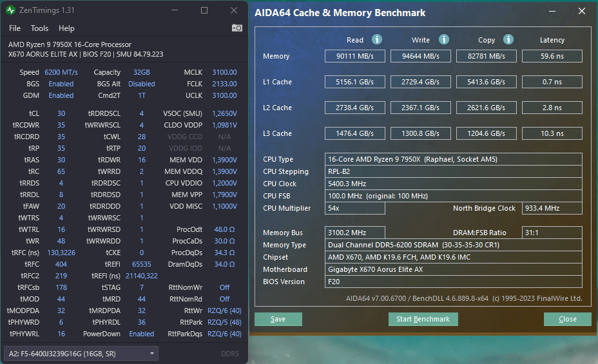Click the L3 Cache Read 1476.4 GB/s field
This screenshot has width=598, height=364.
click(354, 133)
